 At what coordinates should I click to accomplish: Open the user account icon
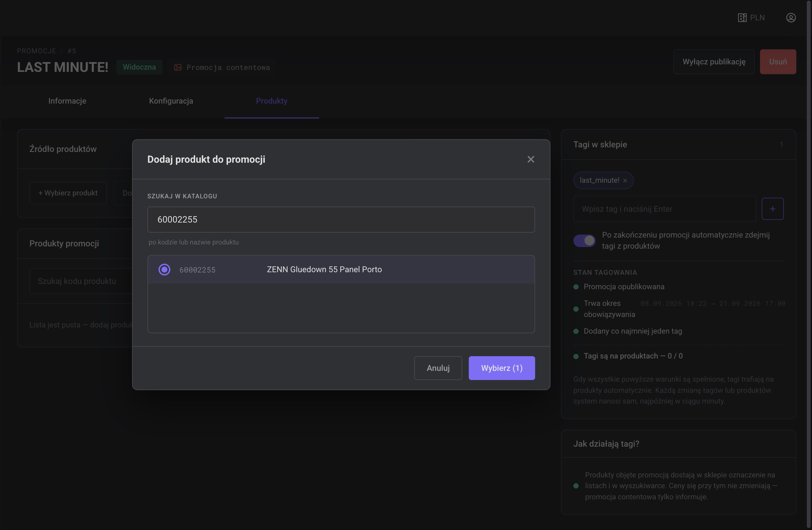point(791,18)
